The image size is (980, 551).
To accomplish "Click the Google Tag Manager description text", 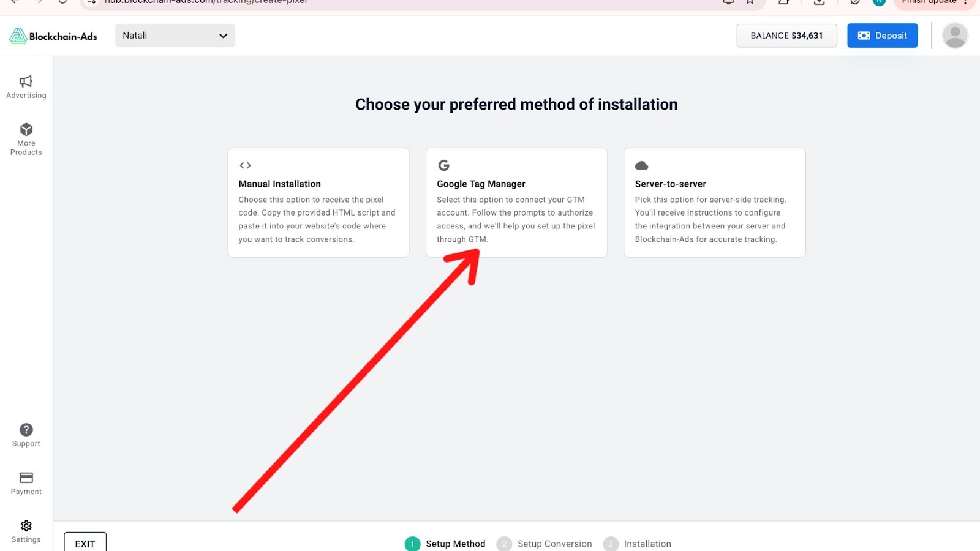I will [x=516, y=219].
